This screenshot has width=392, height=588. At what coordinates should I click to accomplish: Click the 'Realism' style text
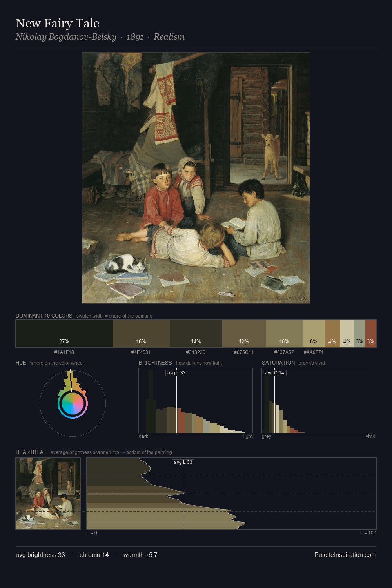pyautogui.click(x=169, y=37)
